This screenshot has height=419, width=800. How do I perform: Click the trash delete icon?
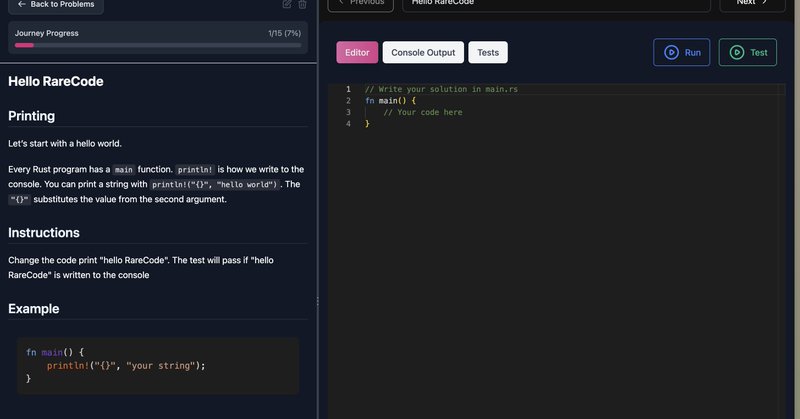click(303, 4)
